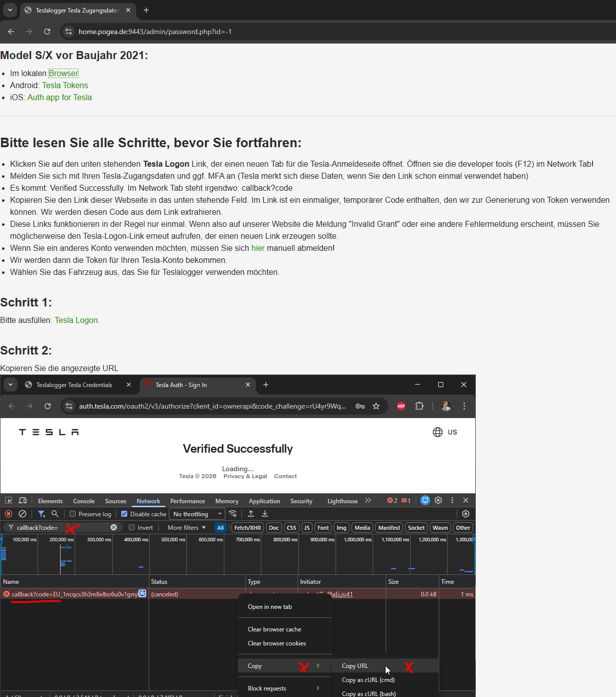Open the DevTools three-dot customize menu
Image resolution: width=616 pixels, height=697 pixels.
pyautogui.click(x=452, y=500)
